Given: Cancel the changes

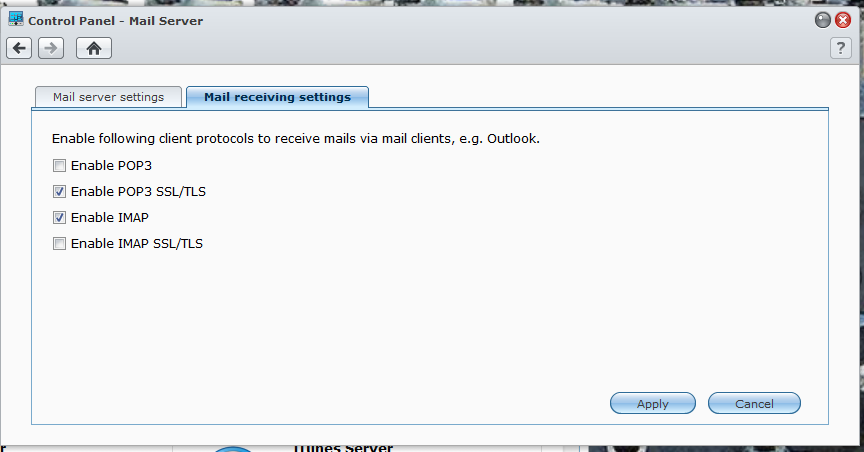Looking at the screenshot, I should pyautogui.click(x=754, y=403).
